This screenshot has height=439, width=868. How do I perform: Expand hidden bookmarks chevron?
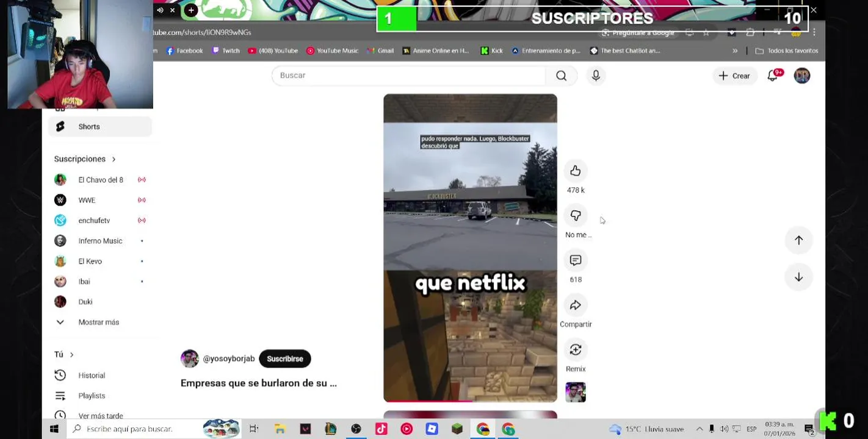click(735, 51)
